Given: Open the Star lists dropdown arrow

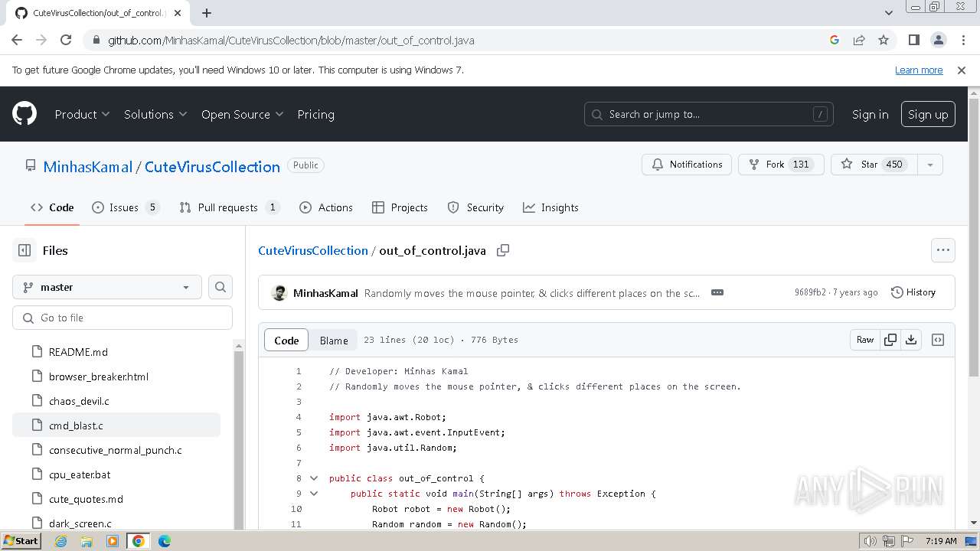Looking at the screenshot, I should pyautogui.click(x=929, y=165).
